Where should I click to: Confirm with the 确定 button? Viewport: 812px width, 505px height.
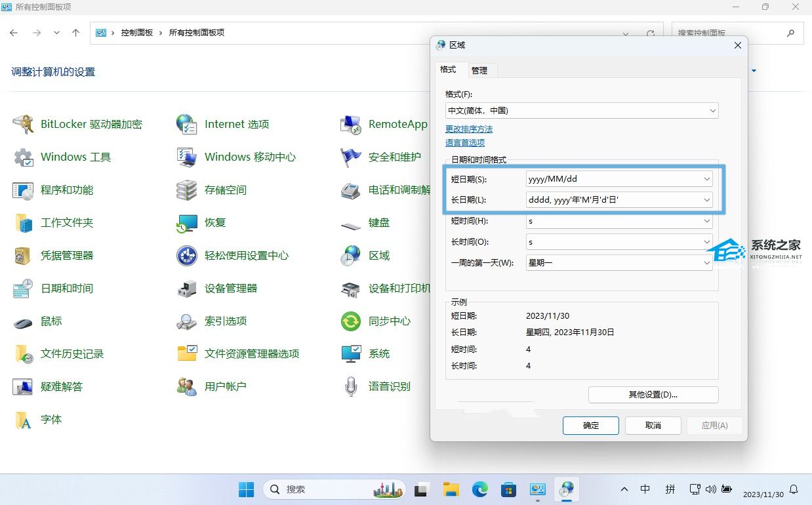coord(590,425)
